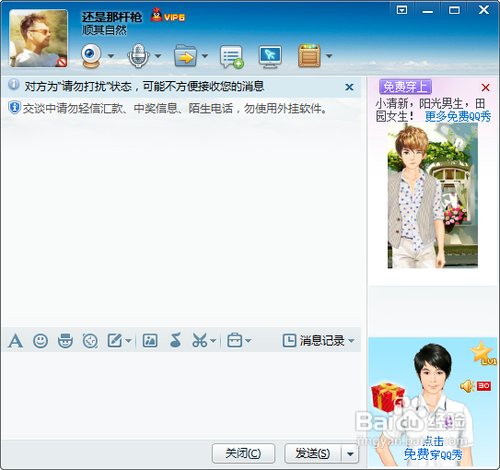
Task: Dismiss the do-not-disturb status notice
Action: coord(349,87)
